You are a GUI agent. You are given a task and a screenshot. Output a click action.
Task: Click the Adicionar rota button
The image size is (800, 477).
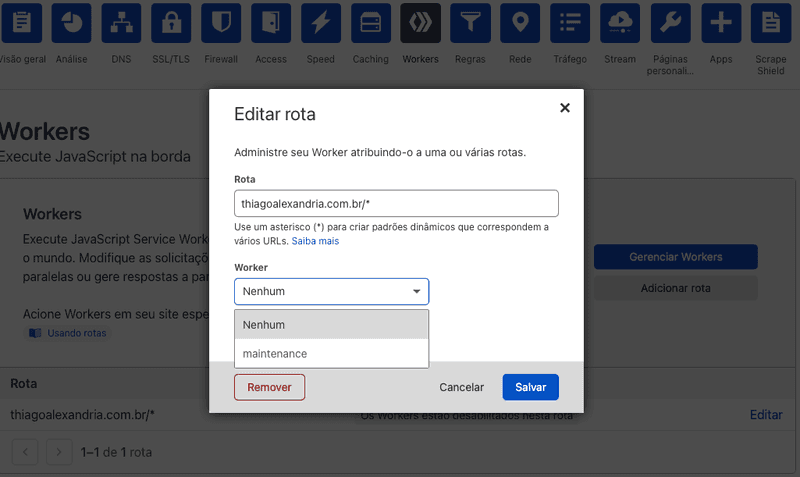676,288
